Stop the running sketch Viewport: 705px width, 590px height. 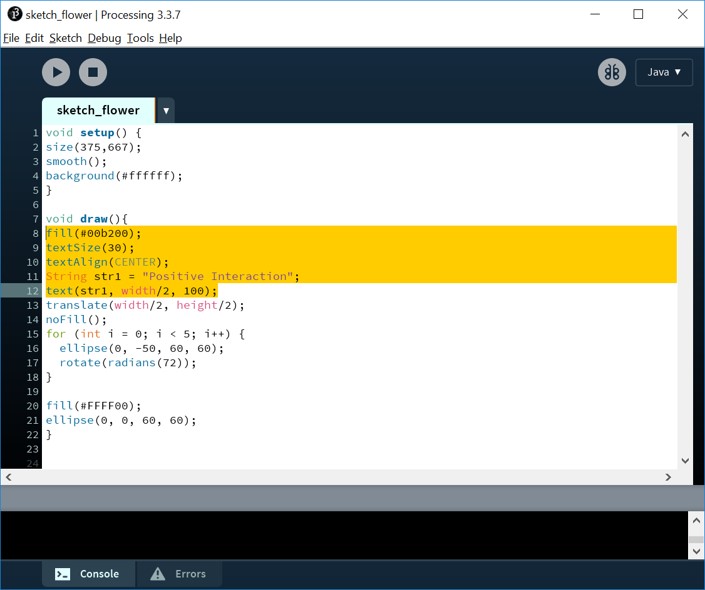93,72
